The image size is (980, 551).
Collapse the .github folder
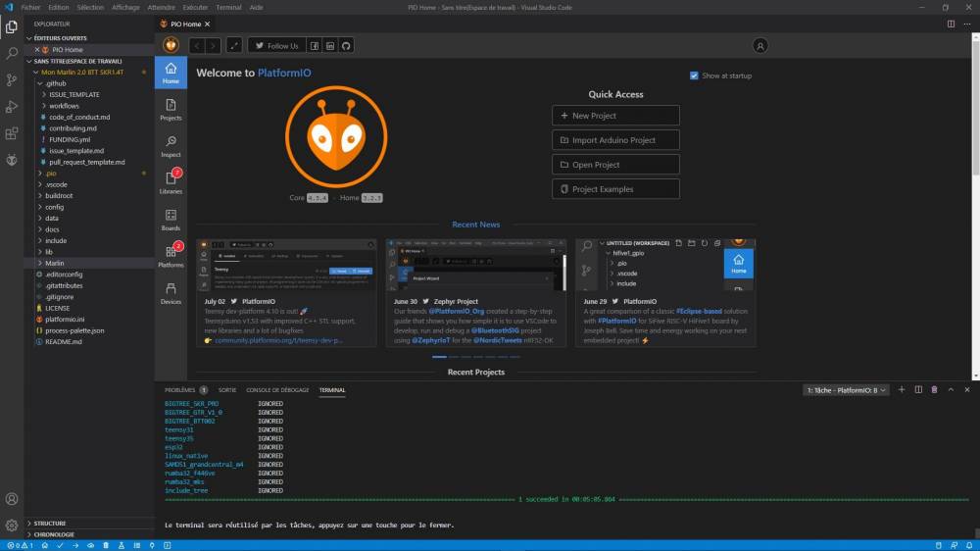click(54, 83)
